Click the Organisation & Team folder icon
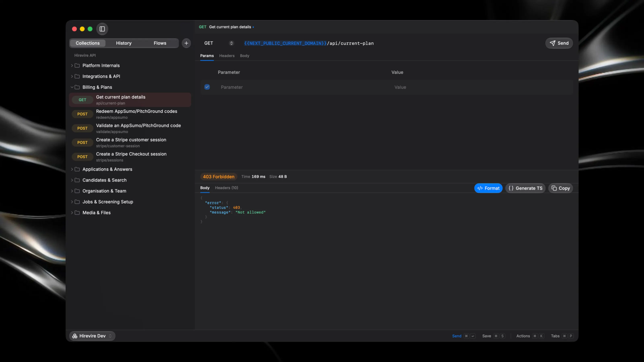 click(77, 191)
